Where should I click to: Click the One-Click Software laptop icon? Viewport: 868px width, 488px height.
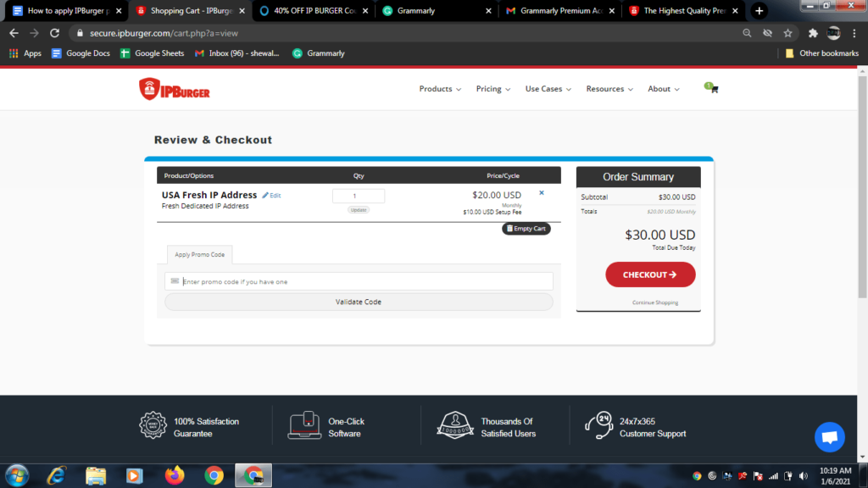304,425
